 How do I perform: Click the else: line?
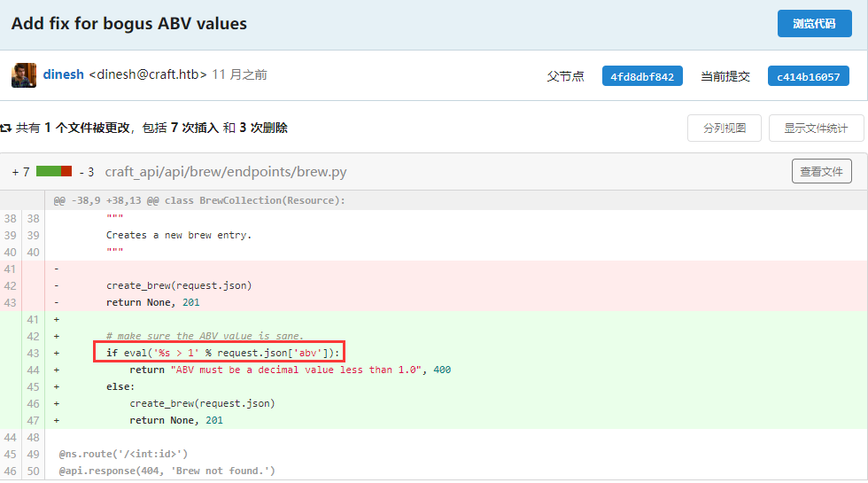[120, 386]
